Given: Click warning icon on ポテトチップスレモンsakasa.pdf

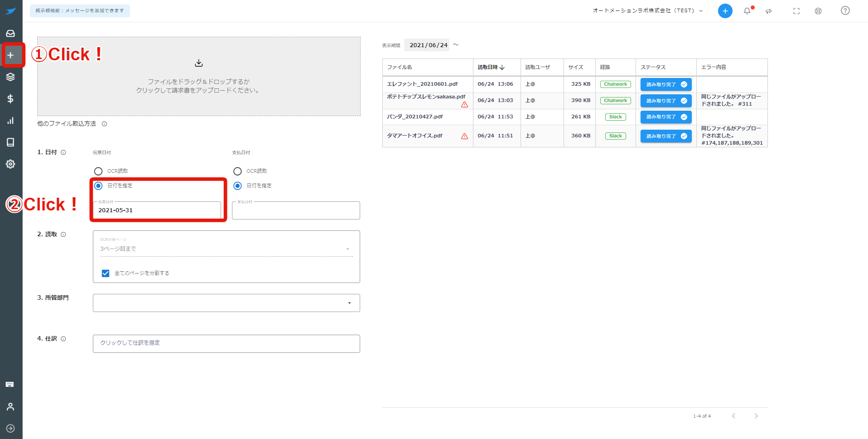Looking at the screenshot, I should [x=464, y=105].
